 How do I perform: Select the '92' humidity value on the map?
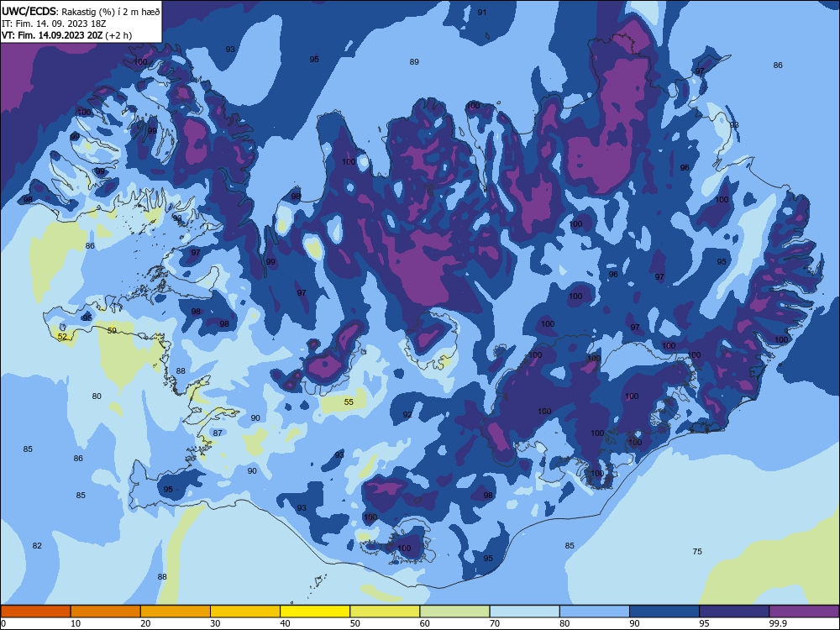pos(407,415)
